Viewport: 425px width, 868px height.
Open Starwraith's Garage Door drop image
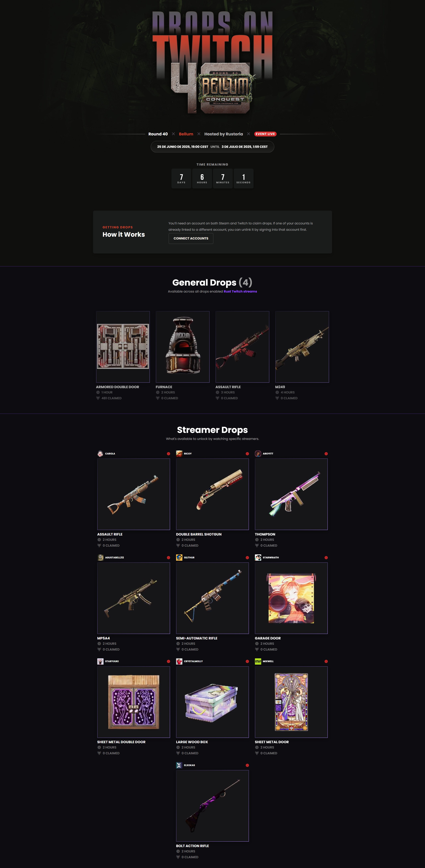[x=291, y=598]
